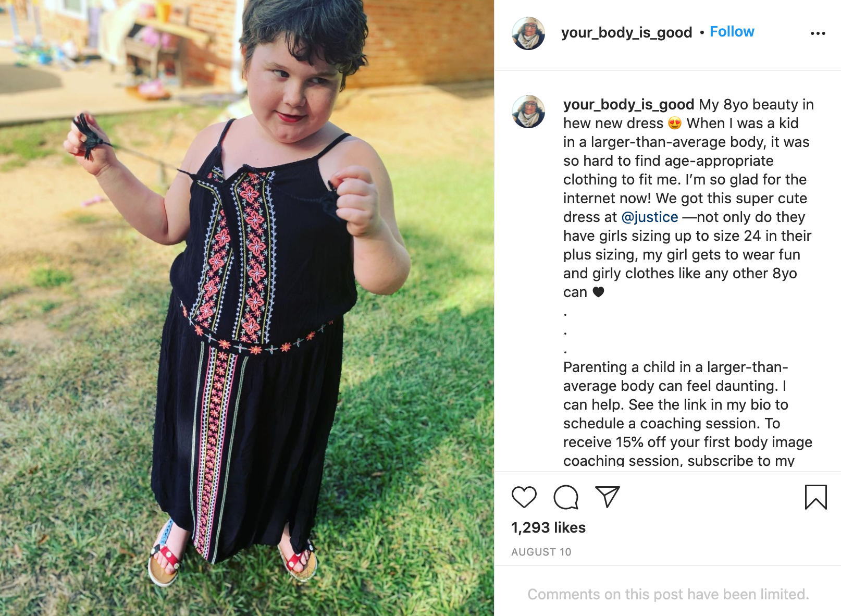The image size is (841, 616).
Task: Open comments via the speech bubble icon
Action: click(566, 497)
